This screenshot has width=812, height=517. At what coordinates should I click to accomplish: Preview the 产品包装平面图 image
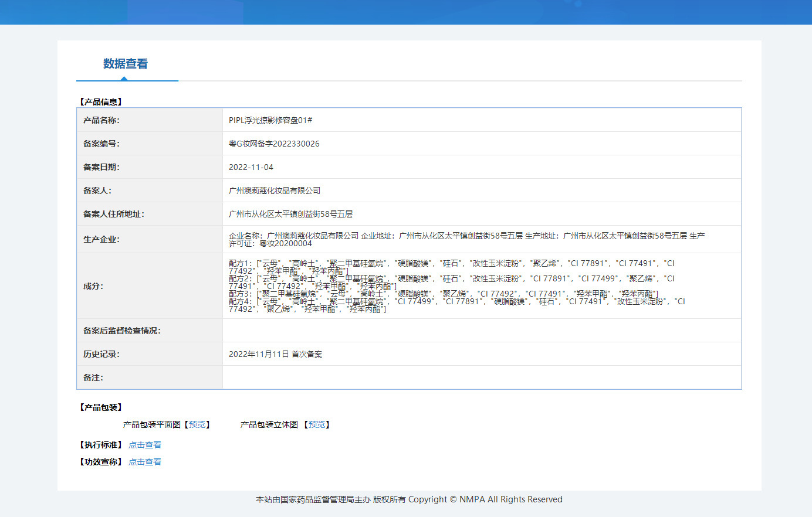coord(197,424)
